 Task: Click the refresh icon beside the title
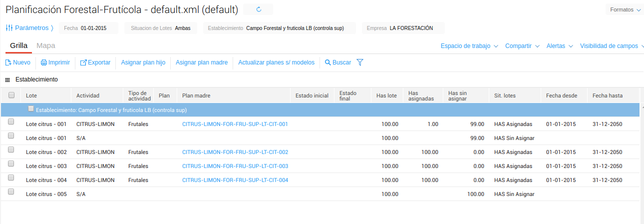point(258,9)
